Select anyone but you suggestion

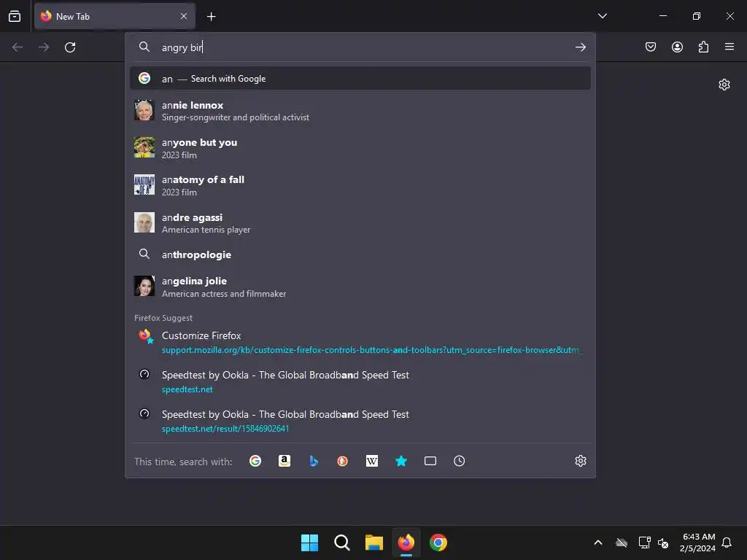[360, 148]
